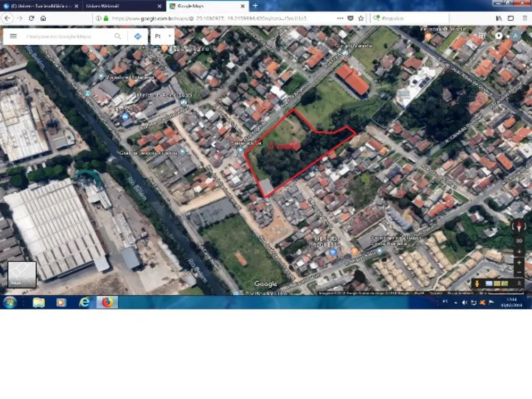Viewport: 532px width, 399px height.
Task: Open Google apps grid icon
Action: pyautogui.click(x=482, y=35)
